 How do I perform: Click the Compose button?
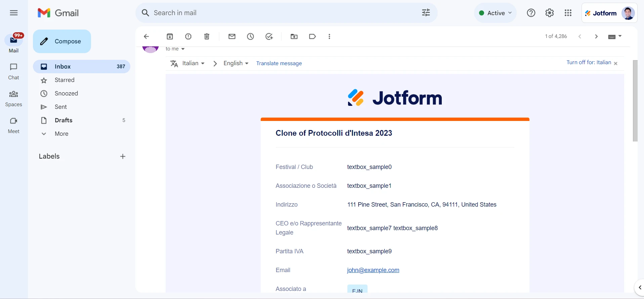(x=62, y=41)
